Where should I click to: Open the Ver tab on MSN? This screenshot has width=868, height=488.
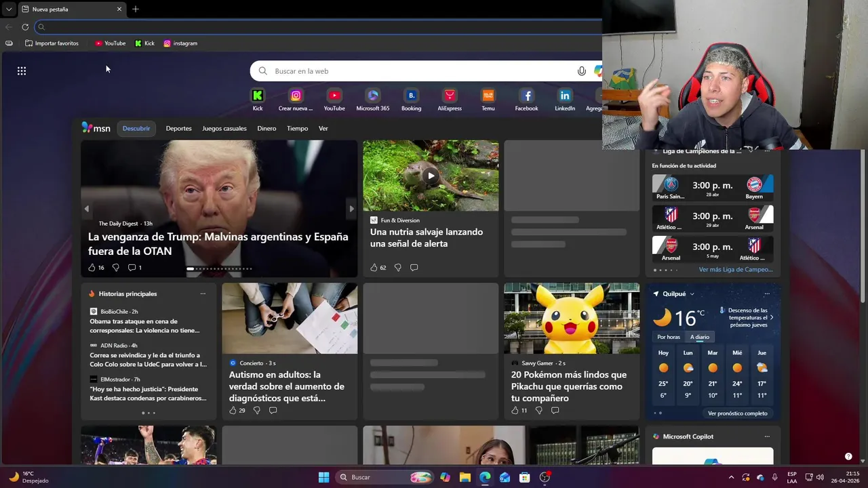[x=323, y=128]
